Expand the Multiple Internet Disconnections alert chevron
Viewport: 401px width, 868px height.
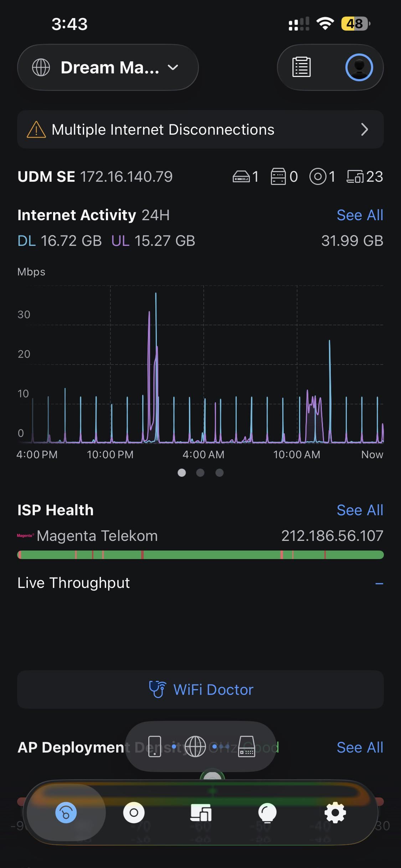click(x=364, y=130)
